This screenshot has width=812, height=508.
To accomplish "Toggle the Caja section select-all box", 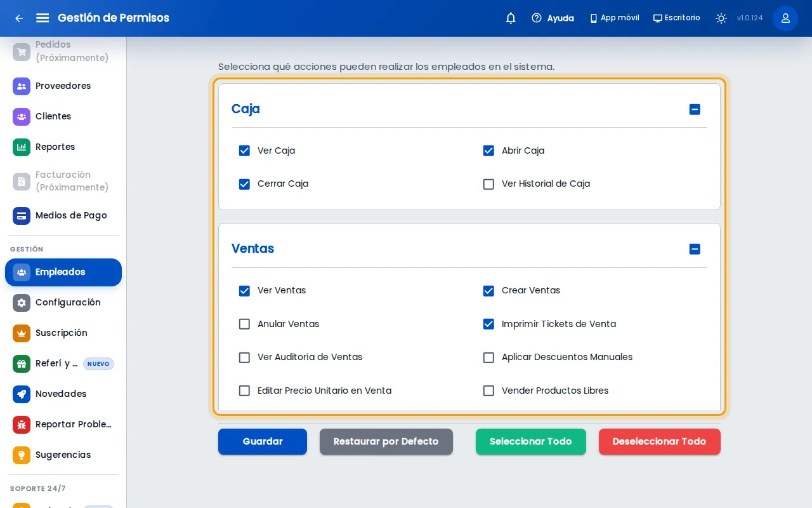I will (x=695, y=109).
